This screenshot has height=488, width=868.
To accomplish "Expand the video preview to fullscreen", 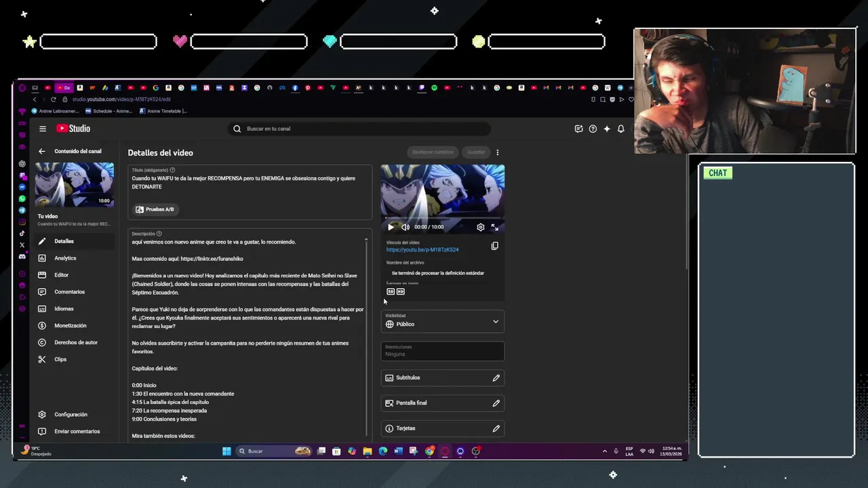I will click(x=494, y=227).
